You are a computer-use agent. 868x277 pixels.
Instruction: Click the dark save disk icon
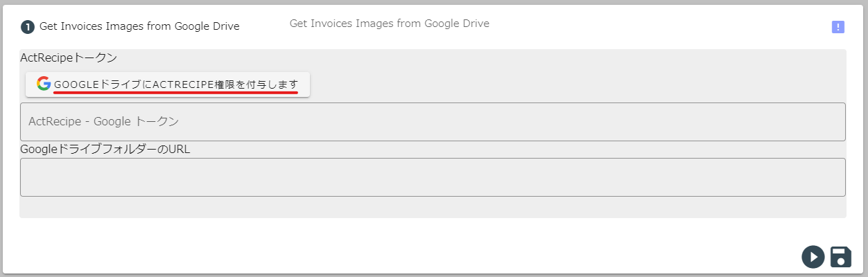pos(841,256)
